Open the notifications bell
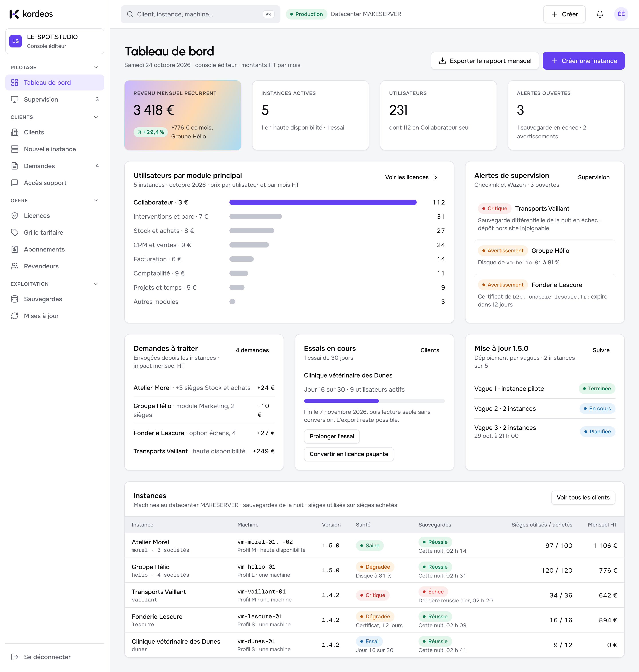 tap(600, 14)
